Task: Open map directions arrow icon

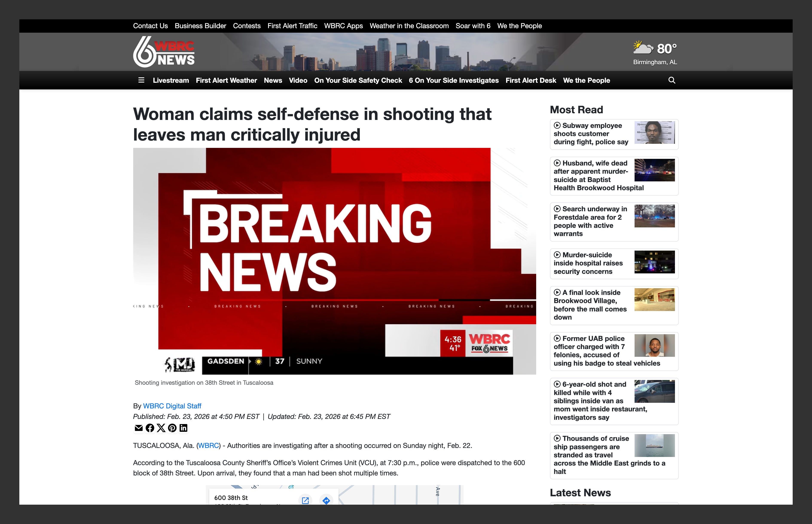Action: click(326, 500)
